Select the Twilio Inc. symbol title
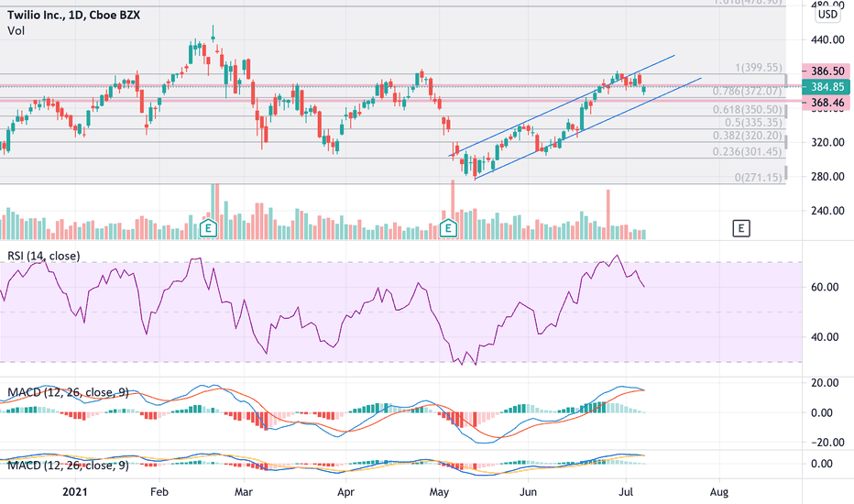Screen dimensions: 854x504 (37, 16)
